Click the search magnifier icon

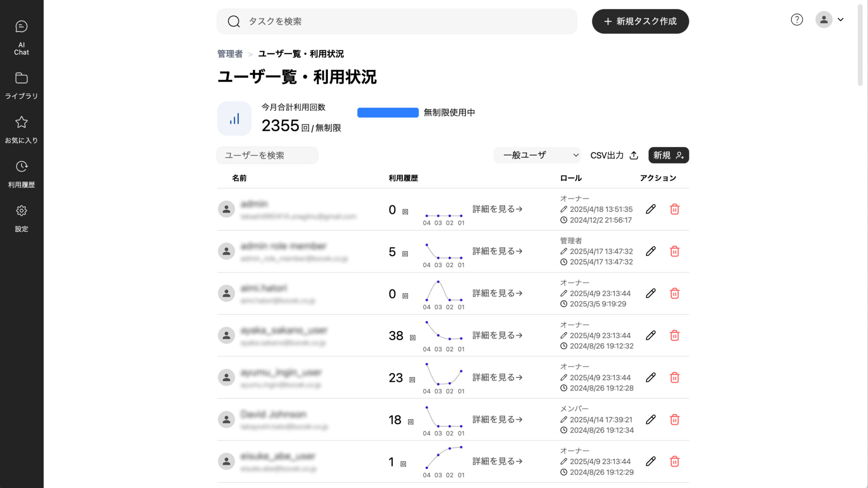tap(234, 21)
